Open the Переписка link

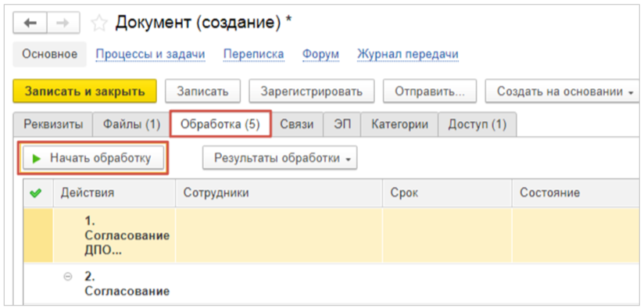click(x=253, y=54)
